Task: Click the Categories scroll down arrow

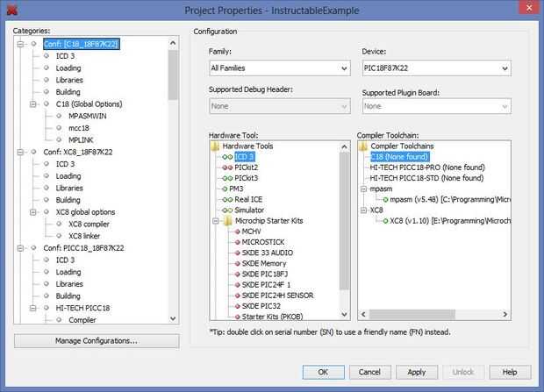Action: coord(173,318)
